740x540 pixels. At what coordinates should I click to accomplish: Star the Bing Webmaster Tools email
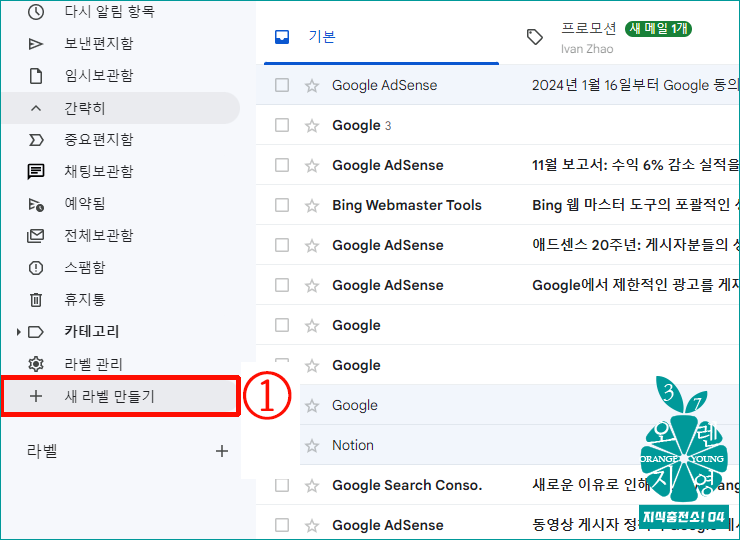click(x=311, y=205)
